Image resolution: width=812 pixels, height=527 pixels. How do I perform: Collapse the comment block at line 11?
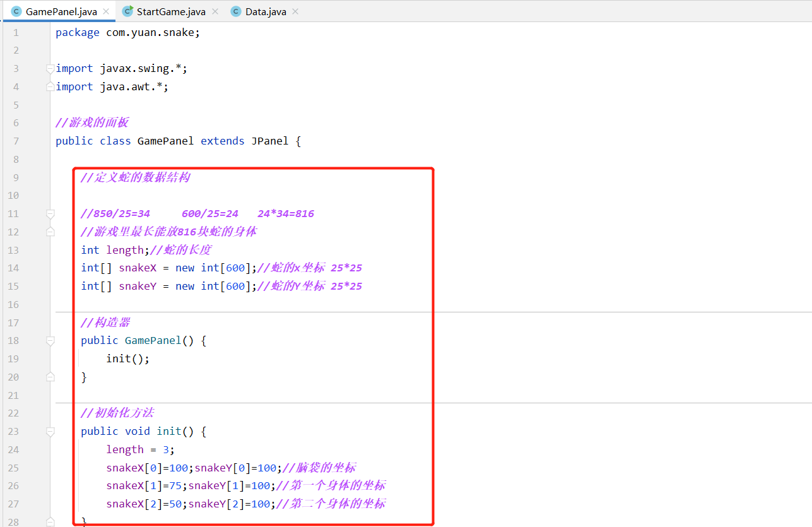tap(50, 214)
